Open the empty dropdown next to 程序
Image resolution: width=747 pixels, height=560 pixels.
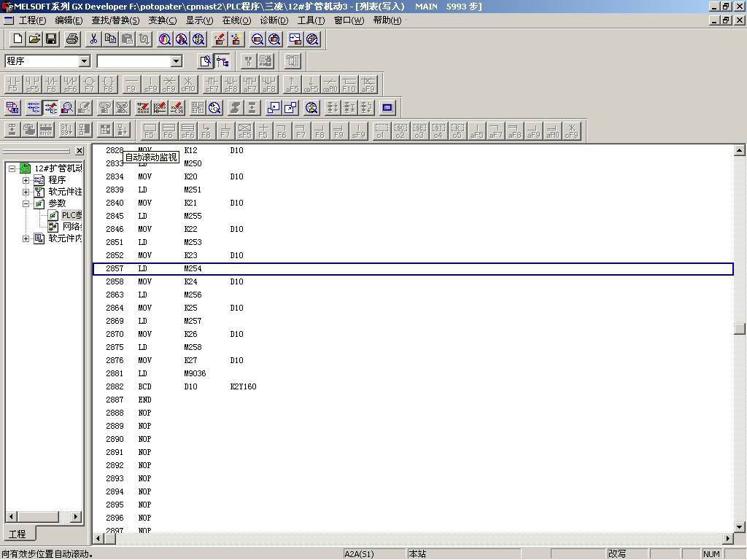(177, 61)
